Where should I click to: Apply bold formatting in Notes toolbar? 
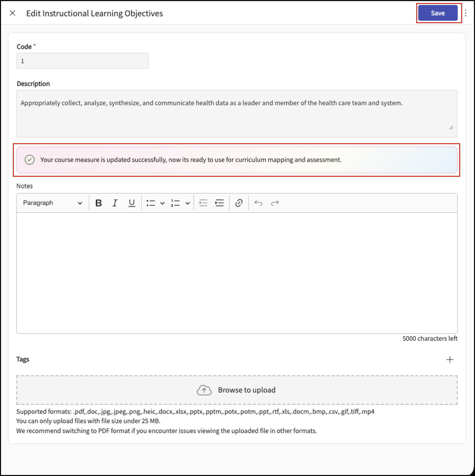tap(99, 203)
